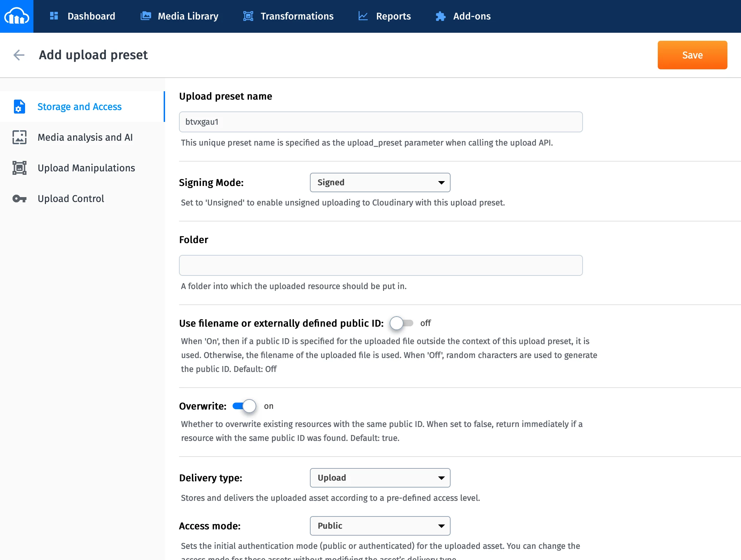Screen dimensions: 741x560
Task: Click the Media analysis and AI image icon
Action: pyautogui.click(x=19, y=137)
